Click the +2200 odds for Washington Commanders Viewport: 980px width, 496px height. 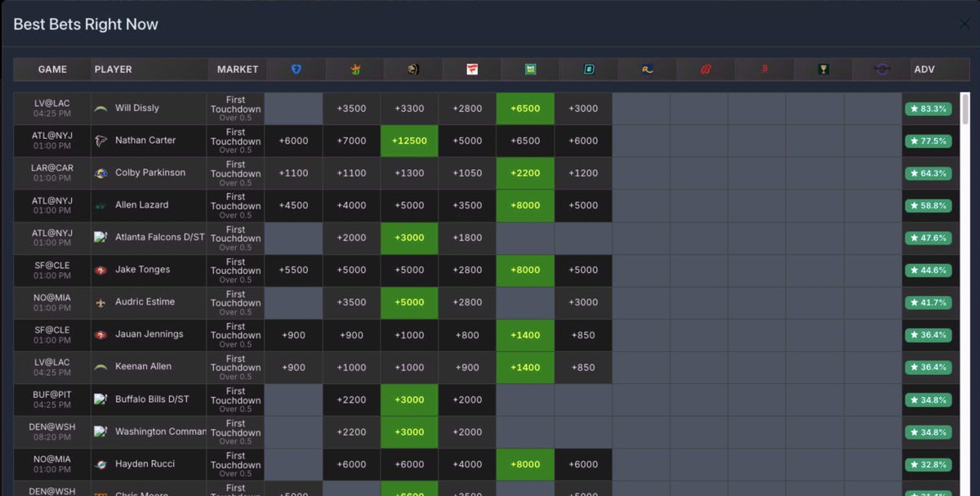(351, 431)
